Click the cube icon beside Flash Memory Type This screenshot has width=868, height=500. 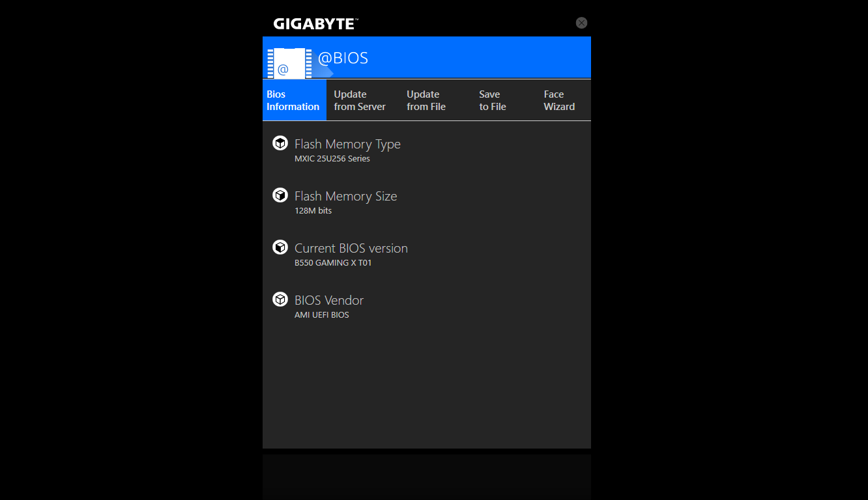(280, 143)
